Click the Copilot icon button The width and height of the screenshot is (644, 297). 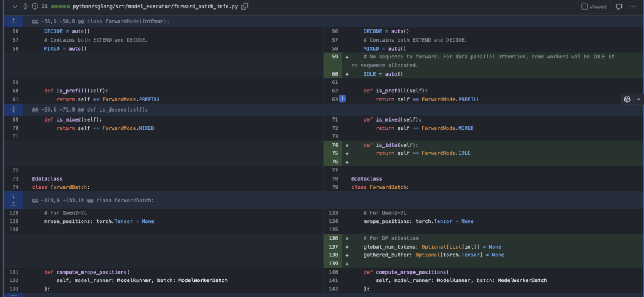627,99
